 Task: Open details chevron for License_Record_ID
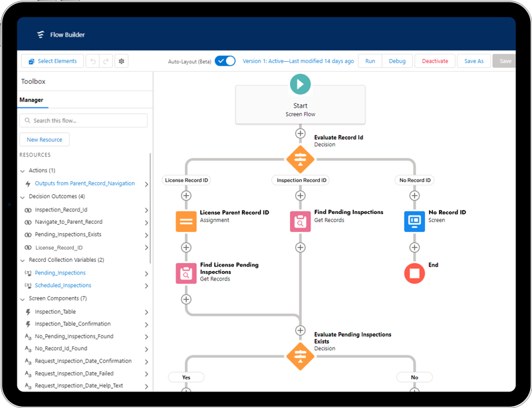(146, 248)
